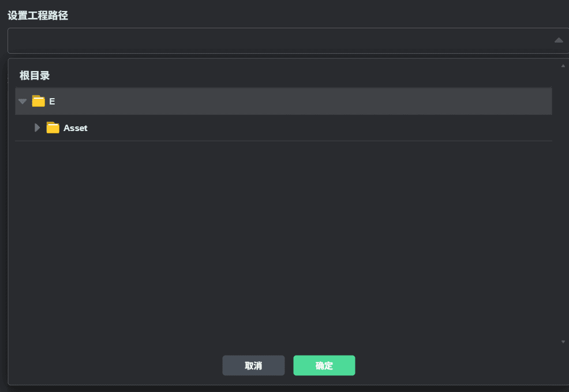Image resolution: width=569 pixels, height=392 pixels.
Task: Collapse the E drive tree arrow
Action: [x=23, y=101]
